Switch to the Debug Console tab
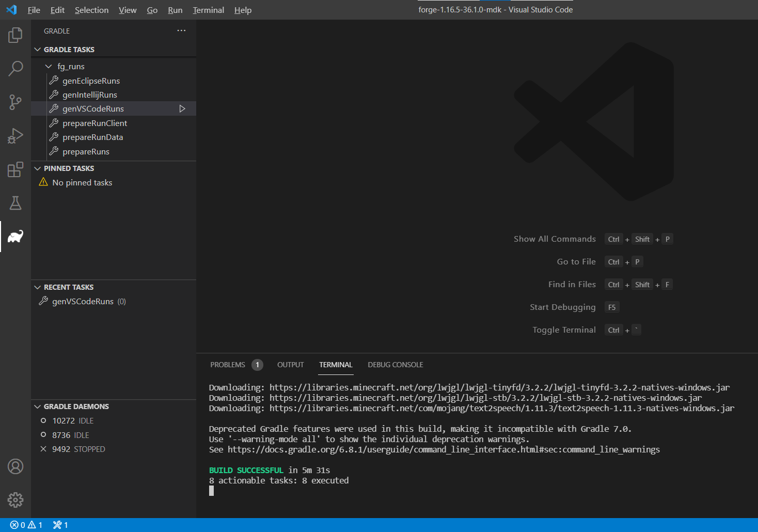Screen dimensions: 758x532 click(x=395, y=365)
